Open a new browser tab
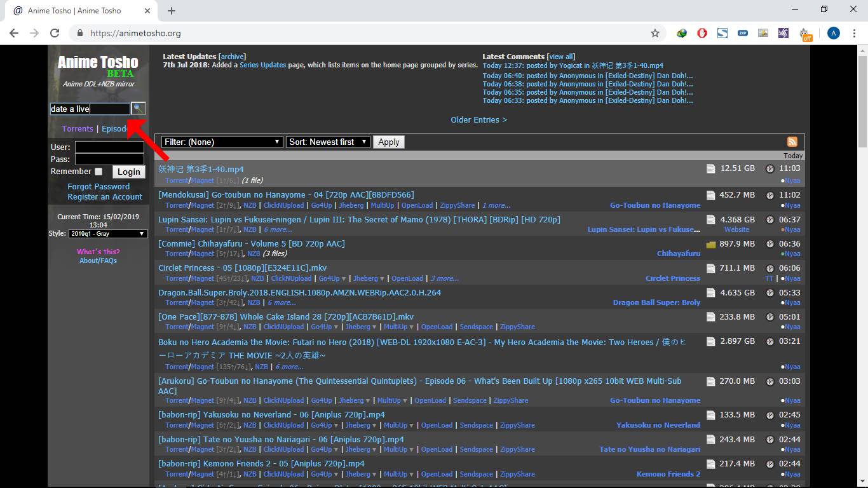 point(172,11)
